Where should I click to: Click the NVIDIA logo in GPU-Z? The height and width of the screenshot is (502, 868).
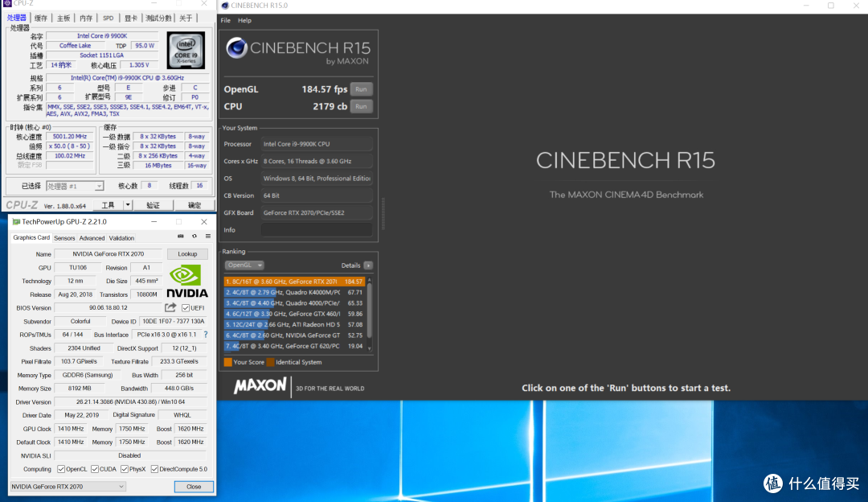[187, 282]
